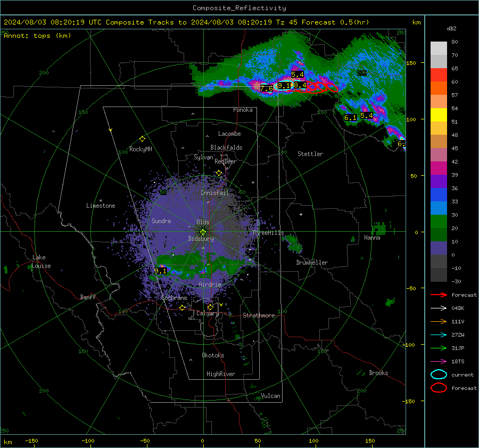Image resolution: width=479 pixels, height=448 pixels.
Task: Select the HighRiver city label
Action: click(221, 374)
